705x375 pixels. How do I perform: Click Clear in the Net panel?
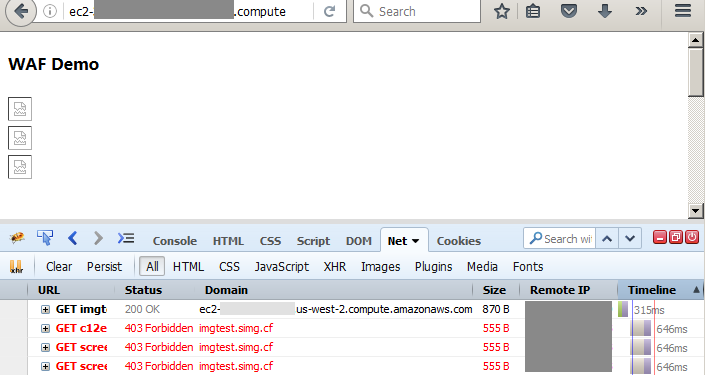click(x=59, y=267)
